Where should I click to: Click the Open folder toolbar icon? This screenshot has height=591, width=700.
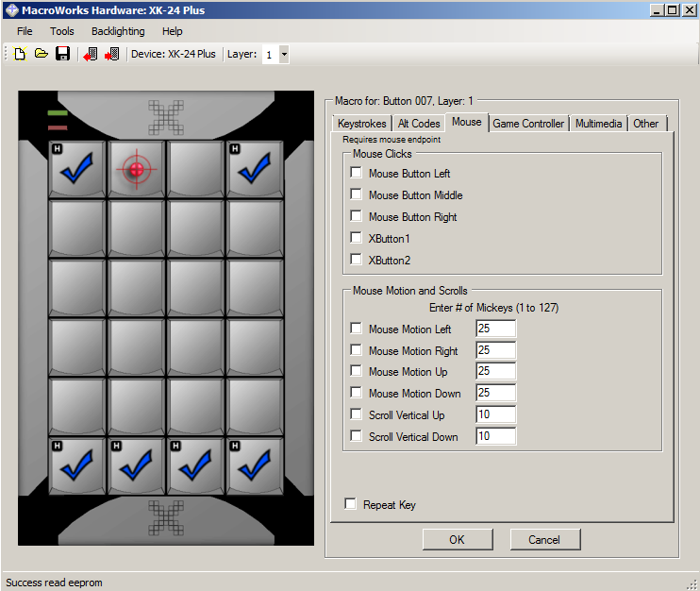point(41,55)
